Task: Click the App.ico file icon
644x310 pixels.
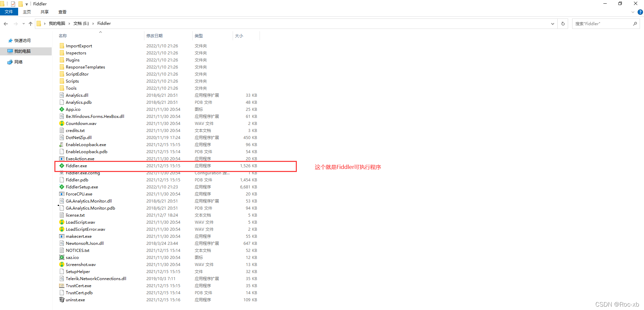Action: (62, 109)
